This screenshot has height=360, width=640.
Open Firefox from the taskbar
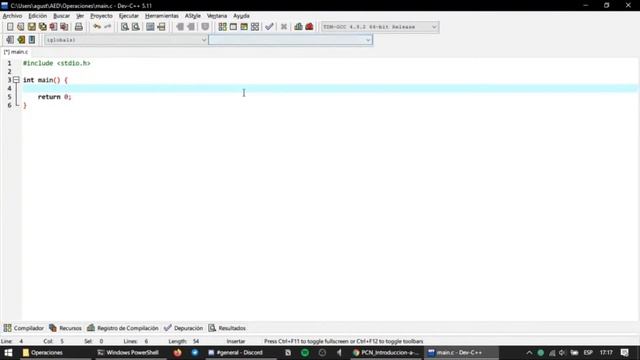click(178, 353)
